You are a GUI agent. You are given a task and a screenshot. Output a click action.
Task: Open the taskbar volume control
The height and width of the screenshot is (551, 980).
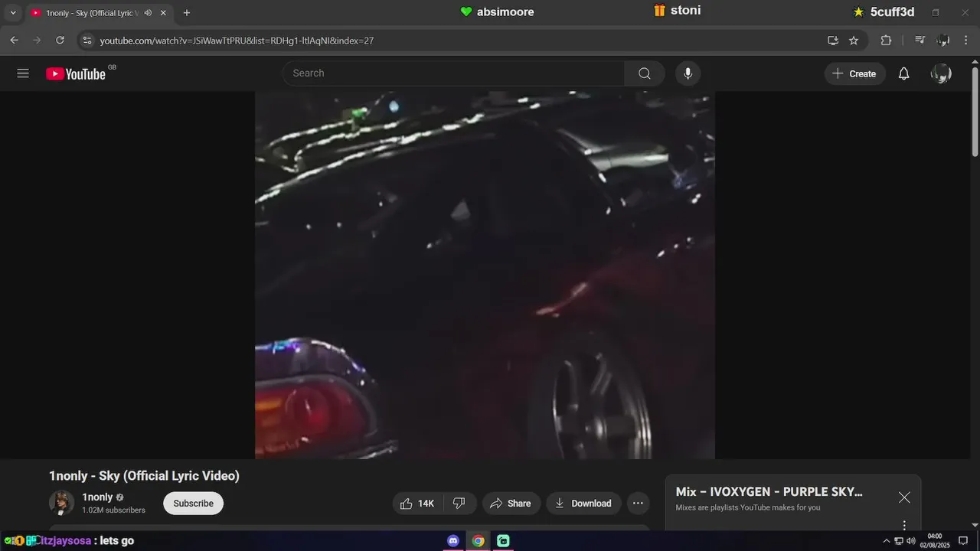(911, 540)
